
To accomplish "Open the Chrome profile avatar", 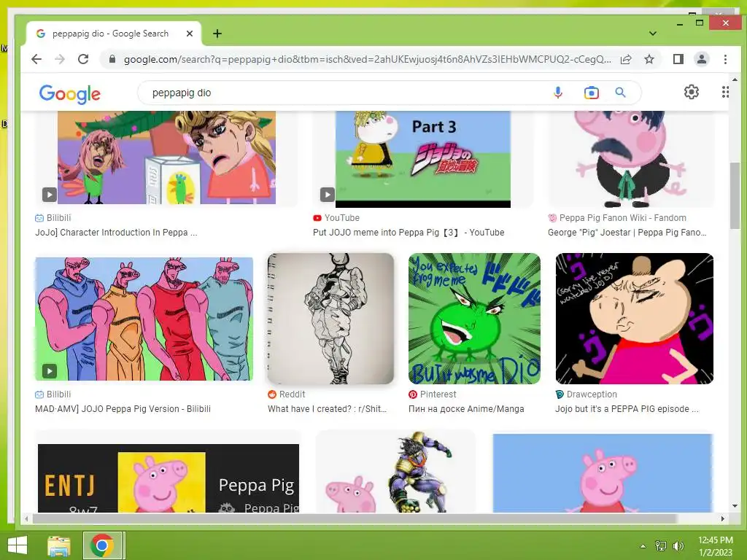I will [x=701, y=59].
